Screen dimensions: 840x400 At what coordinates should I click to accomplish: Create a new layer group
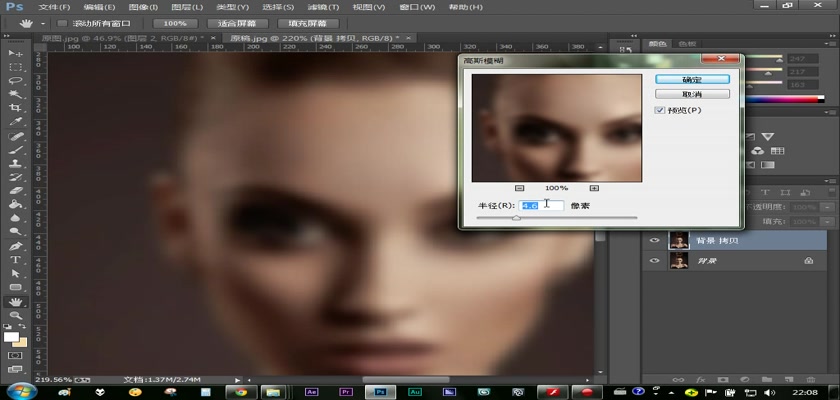coord(766,380)
